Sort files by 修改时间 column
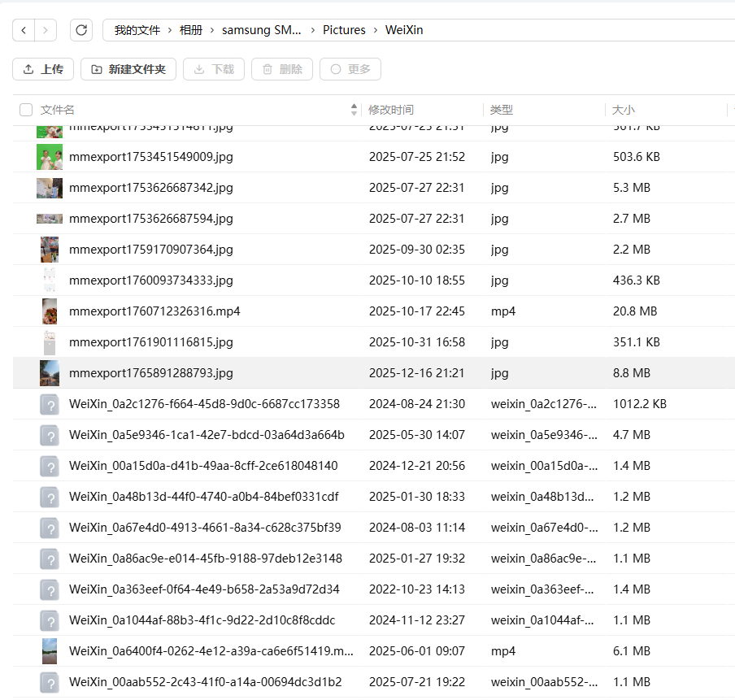Screen dimensions: 735x700 tap(391, 110)
